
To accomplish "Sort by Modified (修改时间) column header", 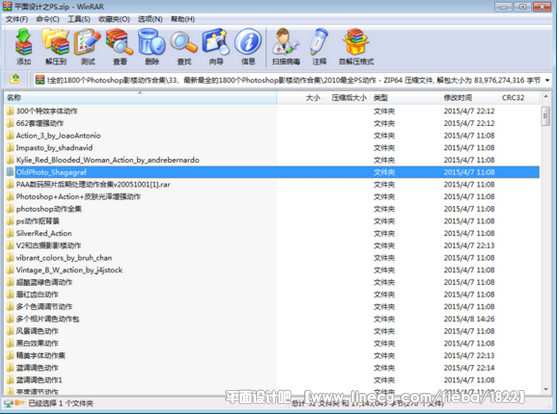I will (x=468, y=98).
